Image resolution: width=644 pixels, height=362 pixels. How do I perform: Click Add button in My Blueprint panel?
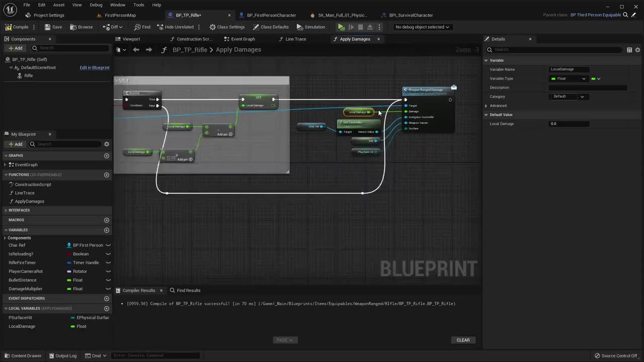15,144
